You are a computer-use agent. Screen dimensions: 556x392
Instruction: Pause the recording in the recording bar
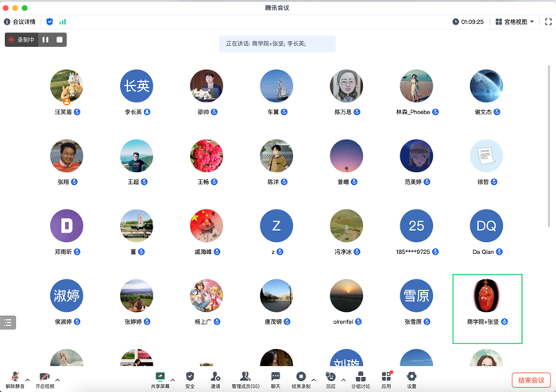click(x=45, y=40)
